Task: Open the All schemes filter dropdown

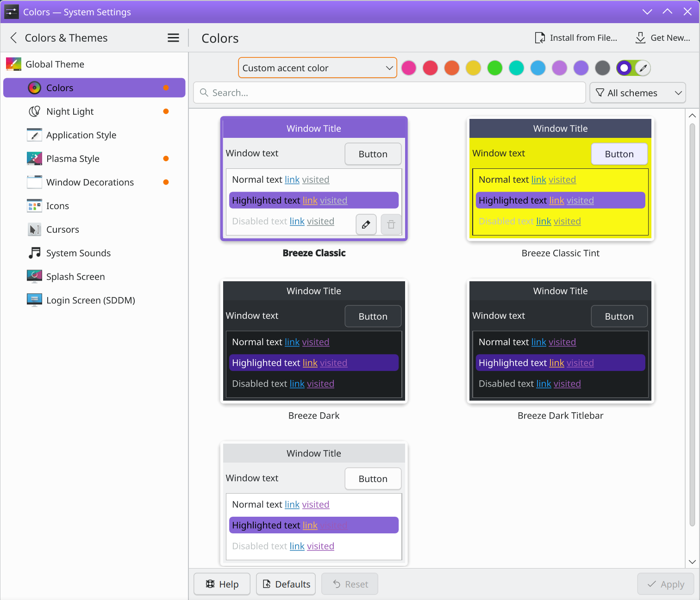Action: 637,93
